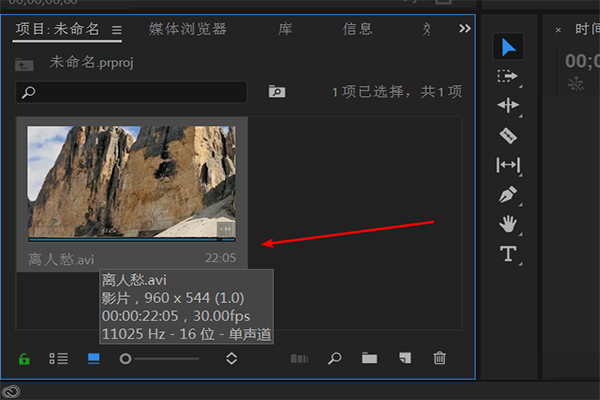600x400 pixels.
Task: Switch to icon view
Action: click(94, 359)
